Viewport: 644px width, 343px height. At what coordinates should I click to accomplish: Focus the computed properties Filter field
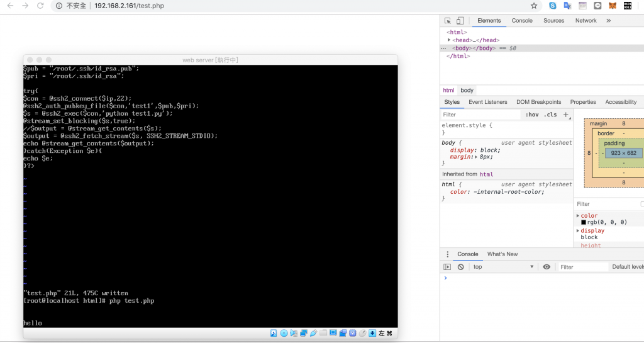(607, 204)
